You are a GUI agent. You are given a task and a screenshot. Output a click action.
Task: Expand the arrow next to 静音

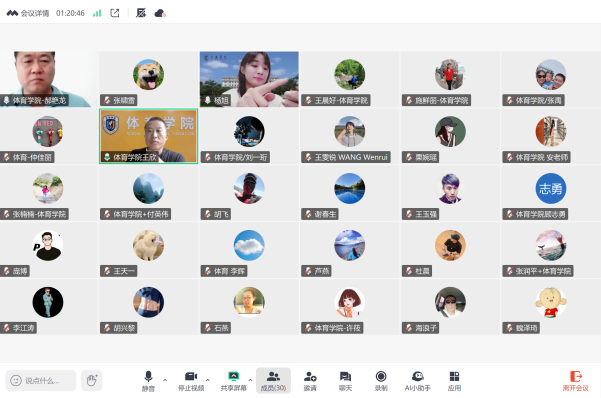click(165, 380)
